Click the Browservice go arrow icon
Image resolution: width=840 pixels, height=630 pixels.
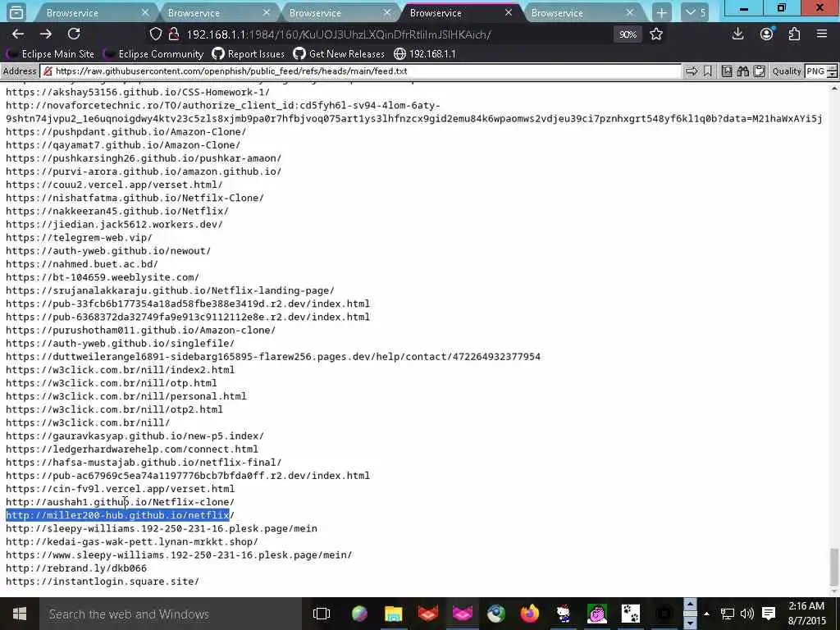coord(692,71)
